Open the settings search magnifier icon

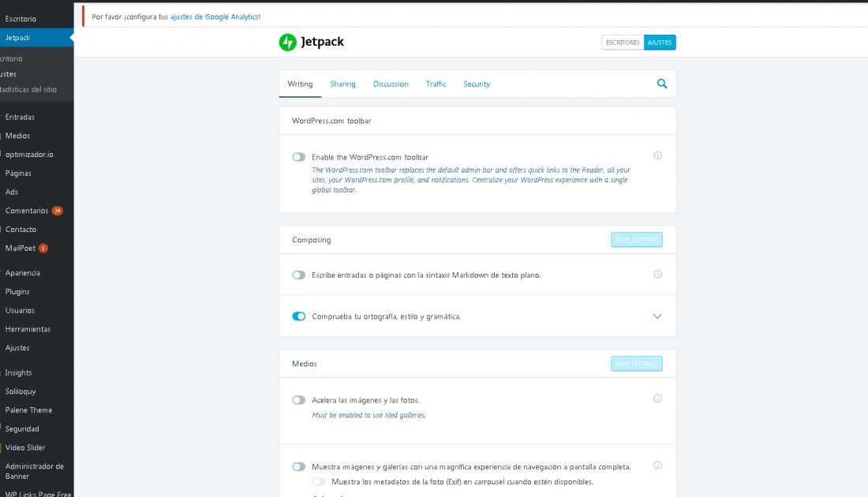[661, 84]
